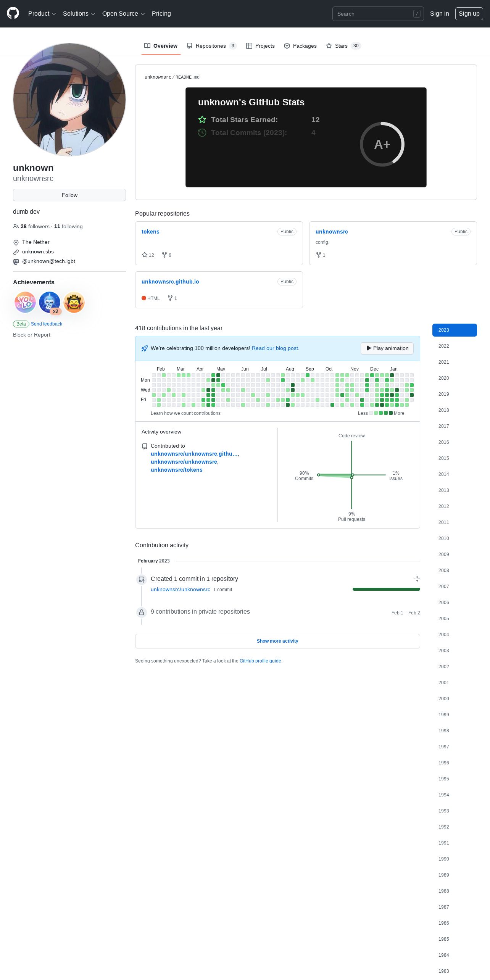Open unknownsrc/unknownsrc in Activity overview
This screenshot has width=490, height=980.
[184, 462]
